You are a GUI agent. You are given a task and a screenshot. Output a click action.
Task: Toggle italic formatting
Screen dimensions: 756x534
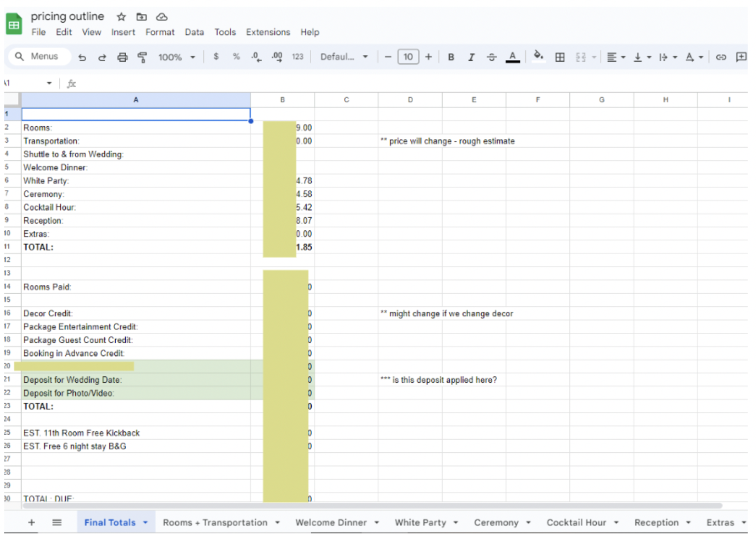pos(471,57)
